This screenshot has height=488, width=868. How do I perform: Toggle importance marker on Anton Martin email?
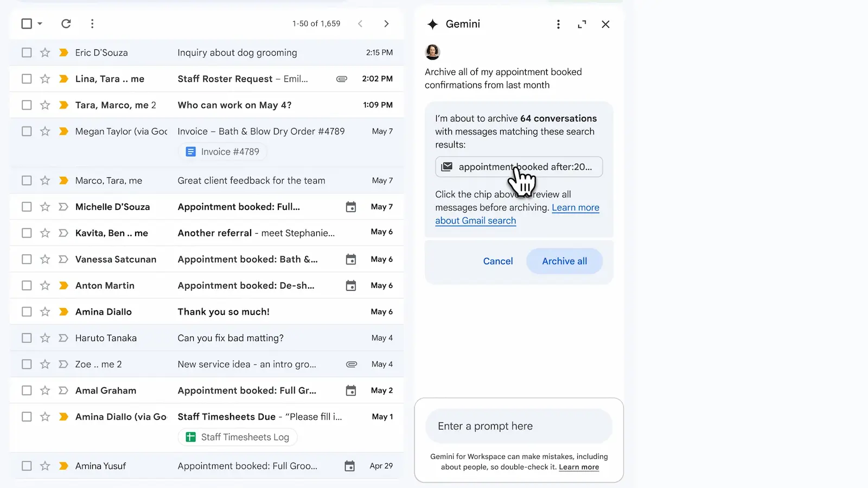pos(63,285)
